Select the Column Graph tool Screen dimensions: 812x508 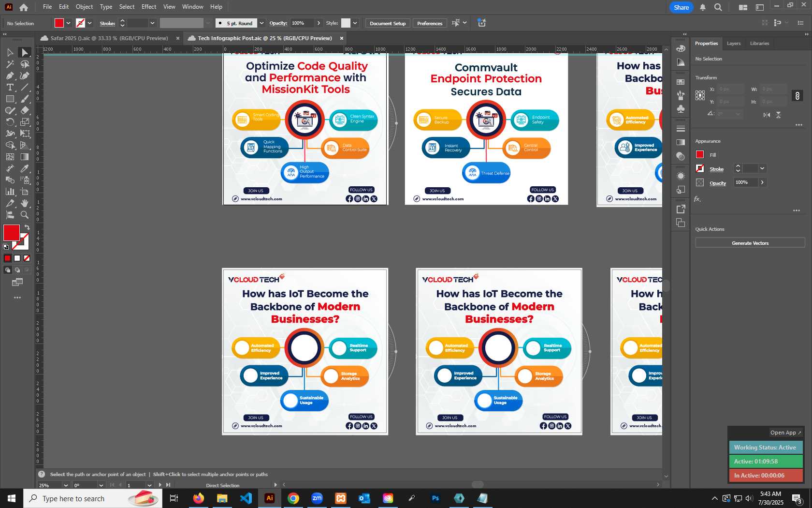(x=10, y=192)
